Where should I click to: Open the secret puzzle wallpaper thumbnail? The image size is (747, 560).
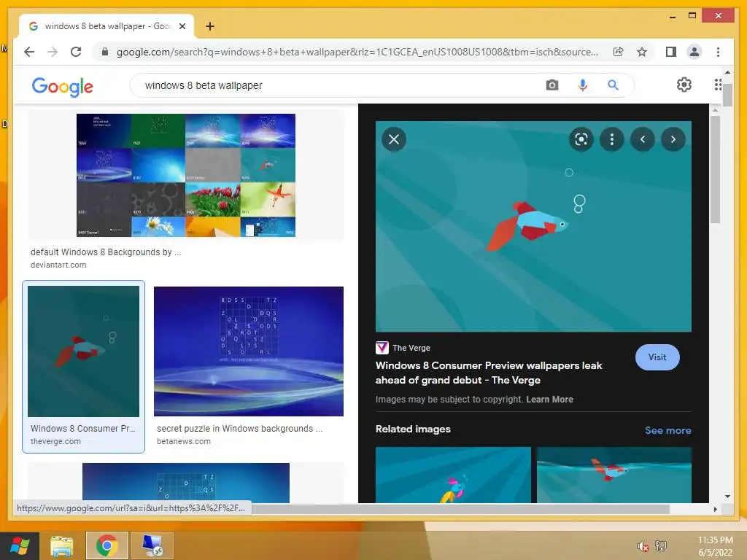pyautogui.click(x=249, y=351)
